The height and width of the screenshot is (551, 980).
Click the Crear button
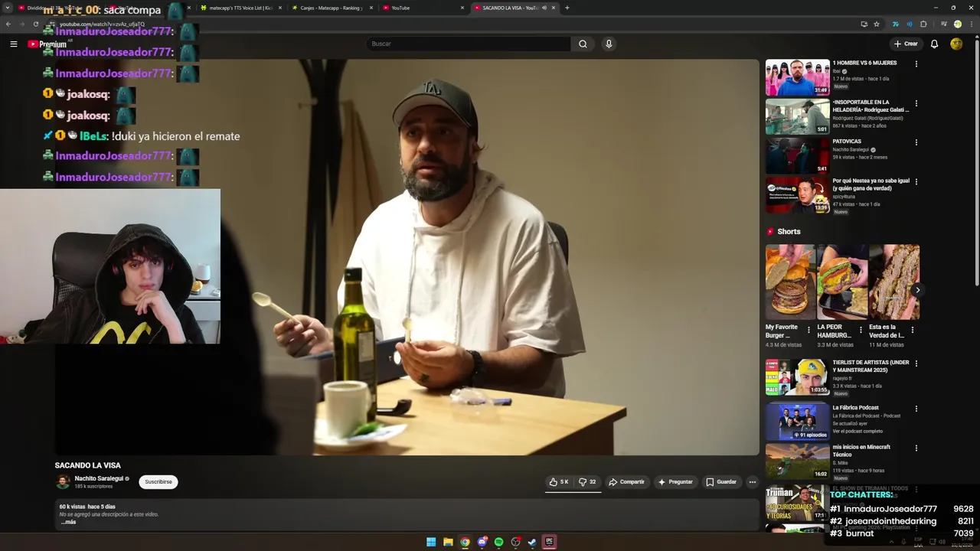point(905,44)
